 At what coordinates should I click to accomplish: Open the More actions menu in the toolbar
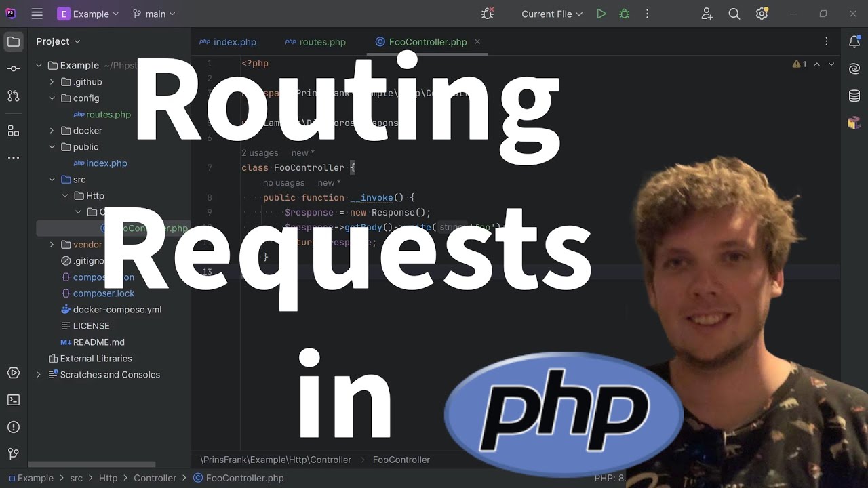point(648,14)
